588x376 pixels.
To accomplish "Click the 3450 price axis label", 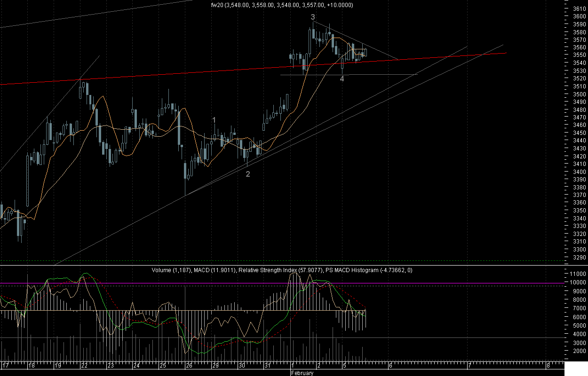I will coord(579,133).
